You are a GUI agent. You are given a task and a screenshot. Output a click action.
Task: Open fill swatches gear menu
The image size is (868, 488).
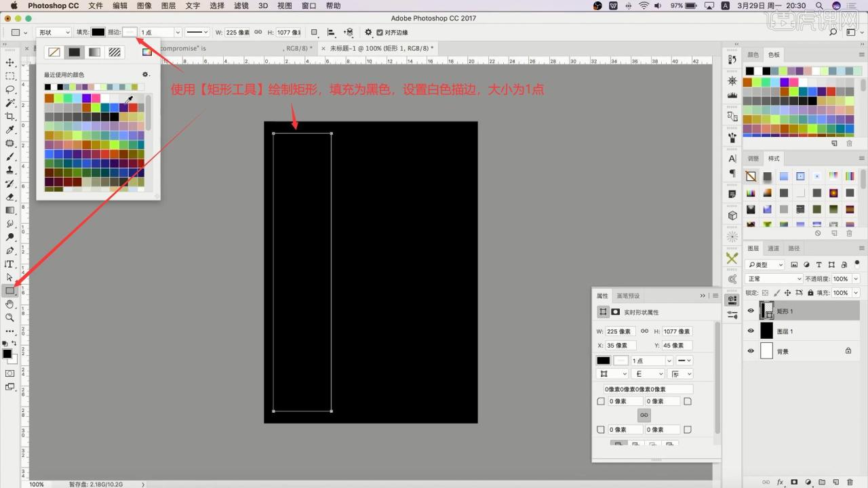[x=145, y=75]
